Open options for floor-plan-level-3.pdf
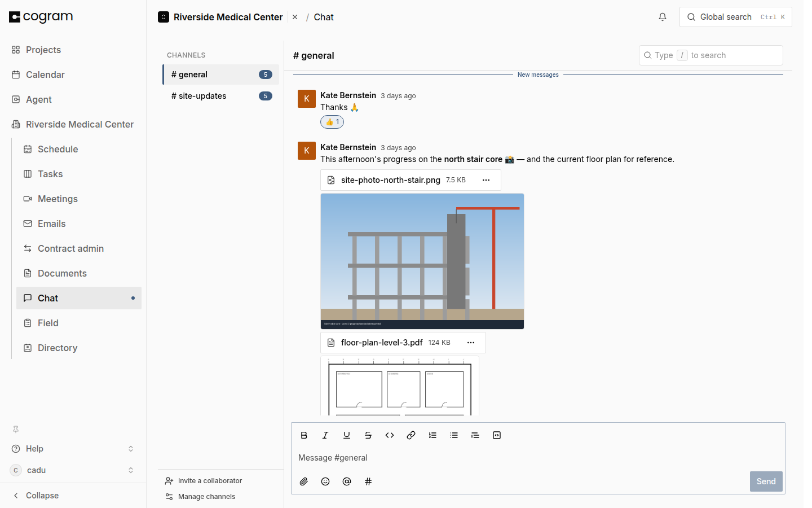 [x=471, y=343]
